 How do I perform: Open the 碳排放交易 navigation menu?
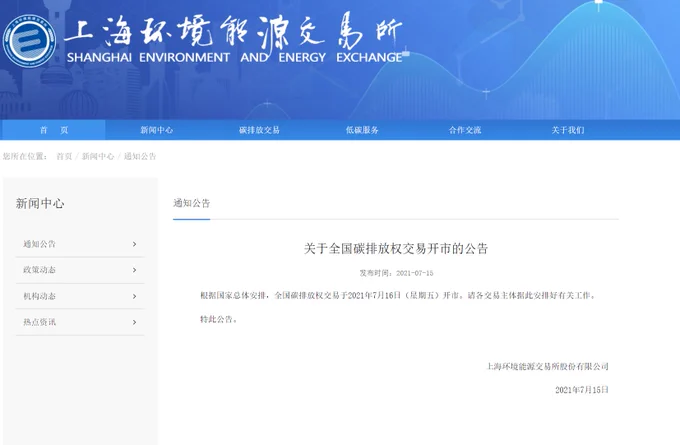[259, 130]
